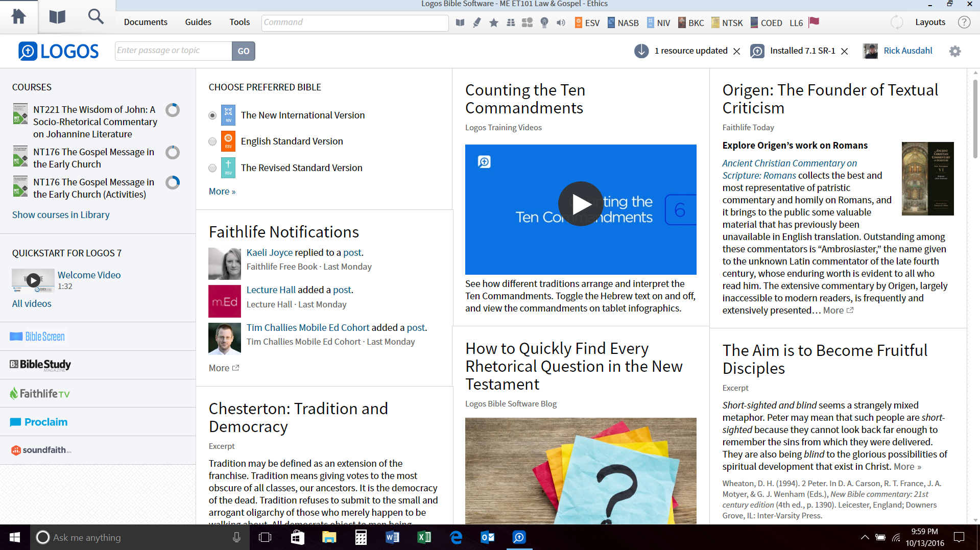This screenshot has height=550, width=980.
Task: Click the NT176 Gospel Message (Activities) progress ring
Action: click(173, 182)
